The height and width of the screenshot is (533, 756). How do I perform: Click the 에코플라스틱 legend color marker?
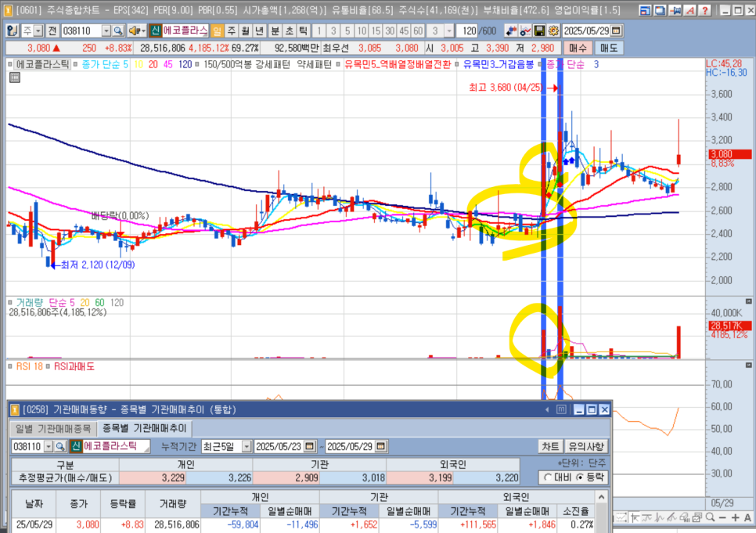click(x=11, y=64)
